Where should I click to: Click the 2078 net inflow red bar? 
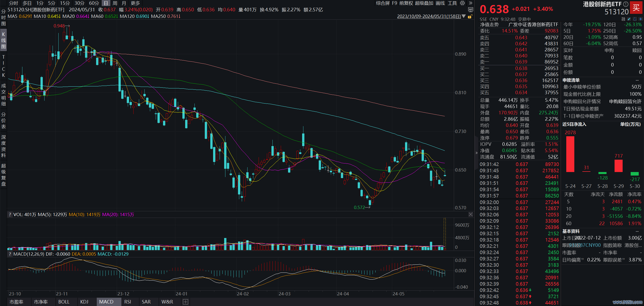(x=570, y=154)
